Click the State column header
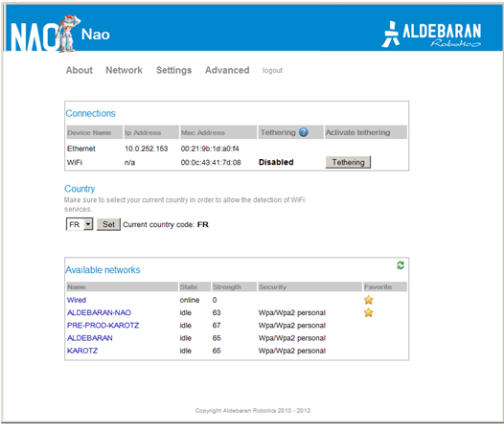Screen dimensions: 504x433 [195, 286]
